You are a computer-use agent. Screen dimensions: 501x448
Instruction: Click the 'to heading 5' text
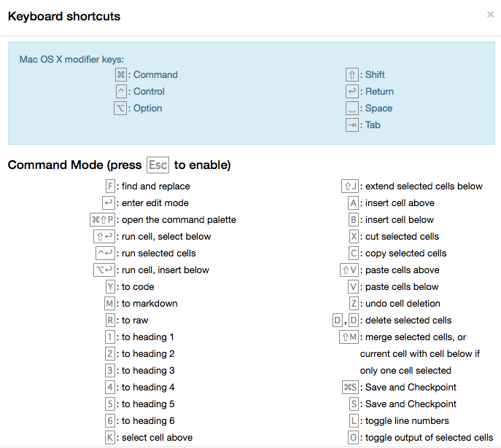pyautogui.click(x=148, y=404)
